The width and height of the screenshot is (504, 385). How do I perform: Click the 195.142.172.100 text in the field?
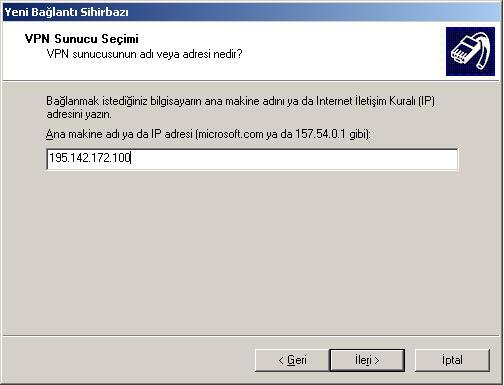pyautogui.click(x=89, y=158)
